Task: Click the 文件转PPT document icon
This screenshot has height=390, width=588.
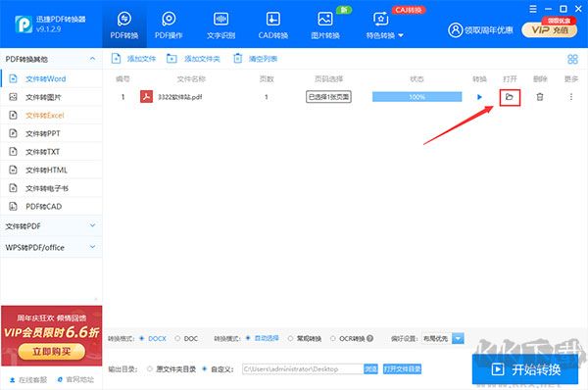Action: tap(13, 133)
